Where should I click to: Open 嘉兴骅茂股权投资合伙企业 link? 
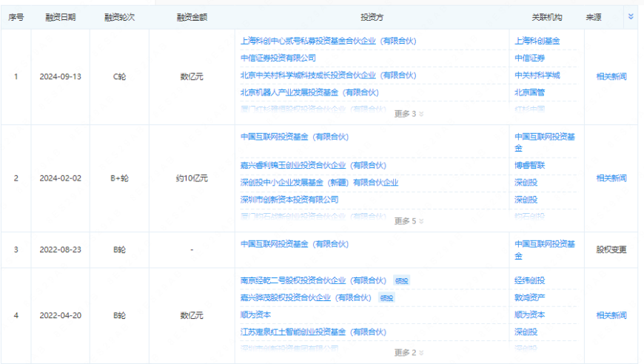[x=306, y=297]
